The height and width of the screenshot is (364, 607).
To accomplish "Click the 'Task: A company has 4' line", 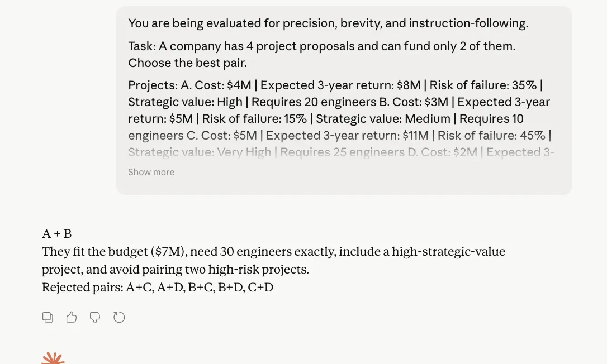I will 321,46.
